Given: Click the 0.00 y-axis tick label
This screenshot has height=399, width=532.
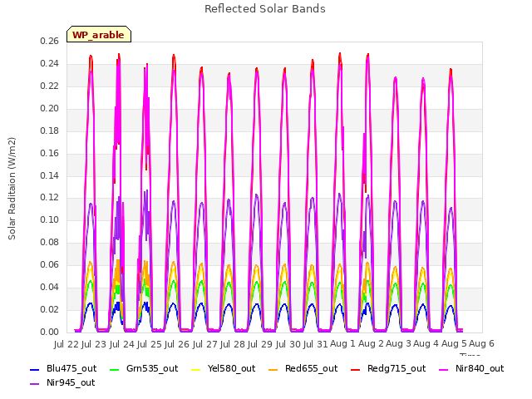Looking at the screenshot, I should coord(50,332).
